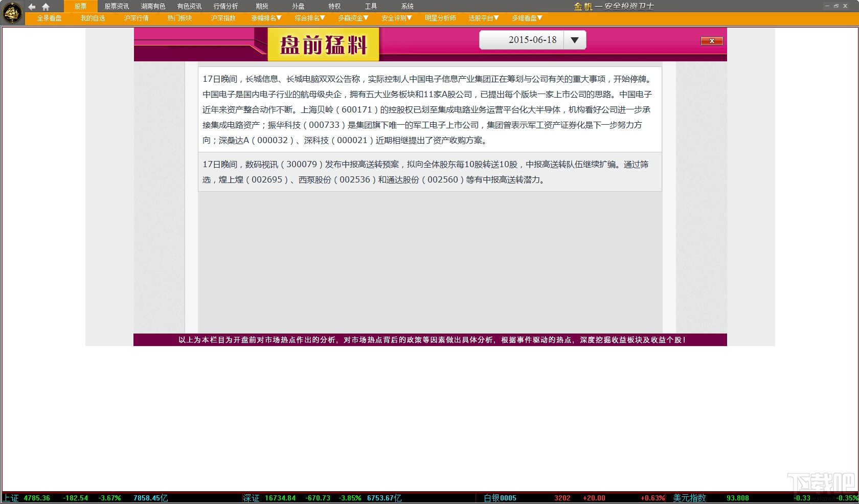Open the home page icon
Screen dimensions: 859x504
click(x=46, y=7)
